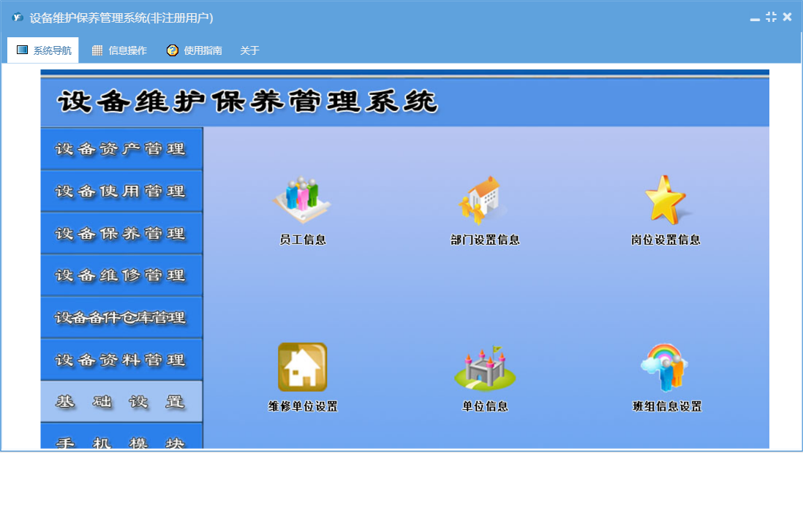The height and width of the screenshot is (532, 803).
Task: Select 设备备件仓库管理 in the sidebar
Action: pos(121,318)
